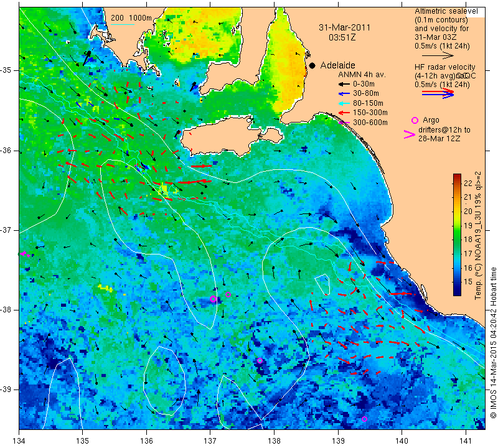This screenshot has width=498, height=448.
Task: Click the colorbar tick label '20'
Action: coord(468,212)
